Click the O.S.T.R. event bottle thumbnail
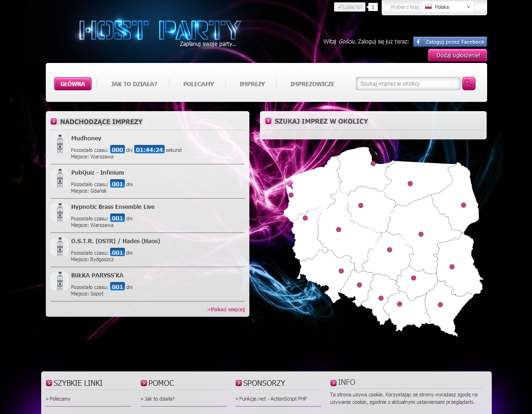 tap(60, 246)
